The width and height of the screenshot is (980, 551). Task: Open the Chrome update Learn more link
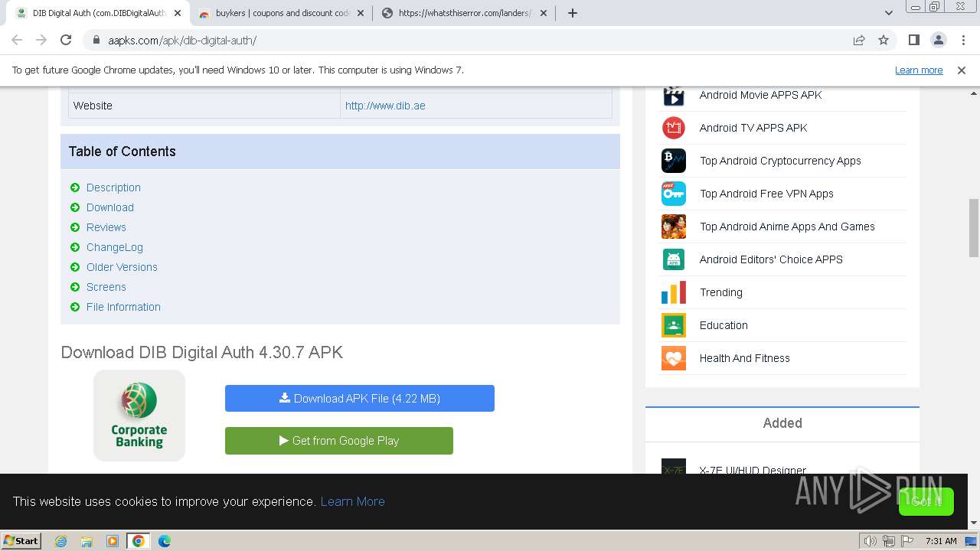click(919, 70)
